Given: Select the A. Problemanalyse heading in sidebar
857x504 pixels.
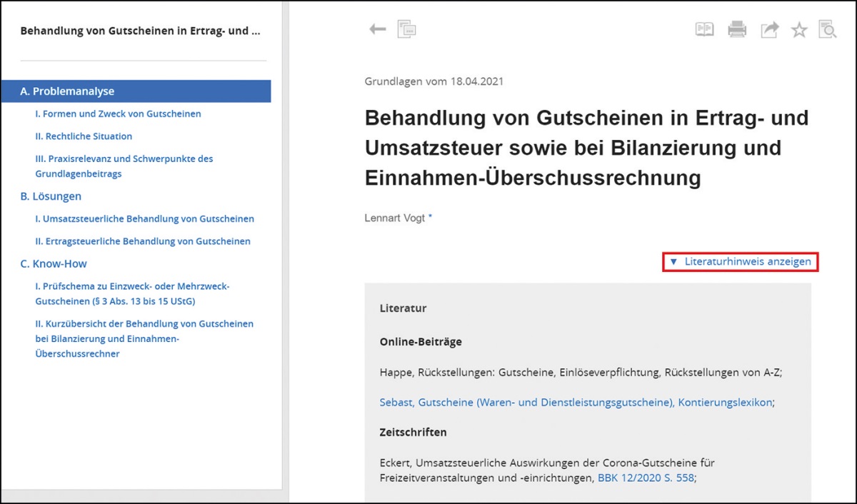Looking at the screenshot, I should [67, 91].
